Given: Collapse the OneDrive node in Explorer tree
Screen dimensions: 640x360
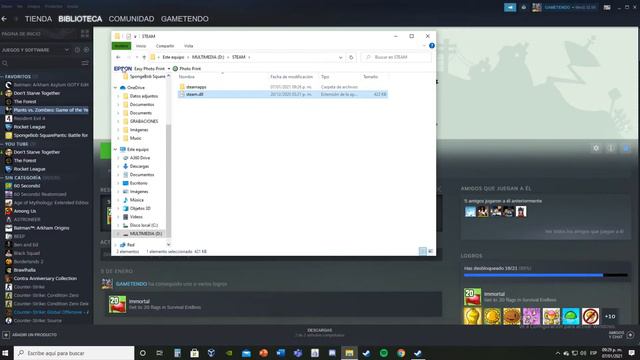Looking at the screenshot, I should point(116,87).
